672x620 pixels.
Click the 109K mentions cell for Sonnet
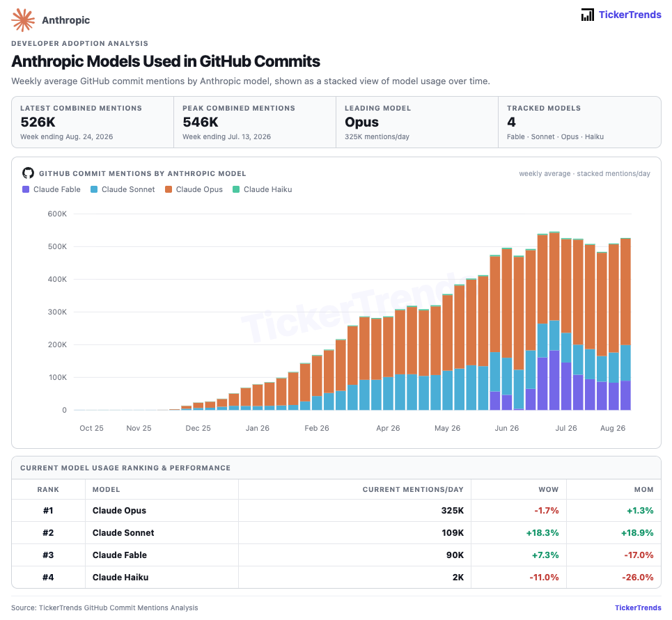[453, 532]
